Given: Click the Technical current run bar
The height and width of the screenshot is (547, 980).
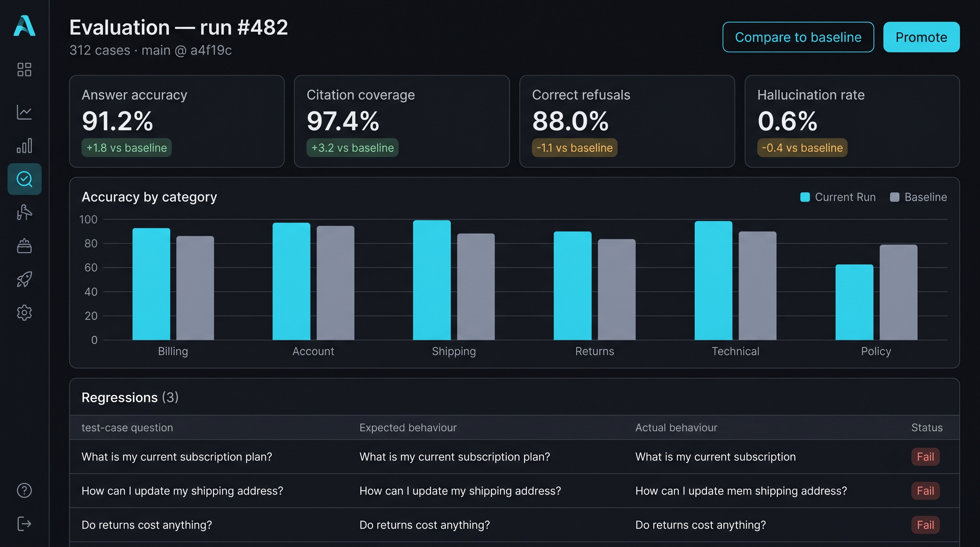Looking at the screenshot, I should pyautogui.click(x=713, y=280).
